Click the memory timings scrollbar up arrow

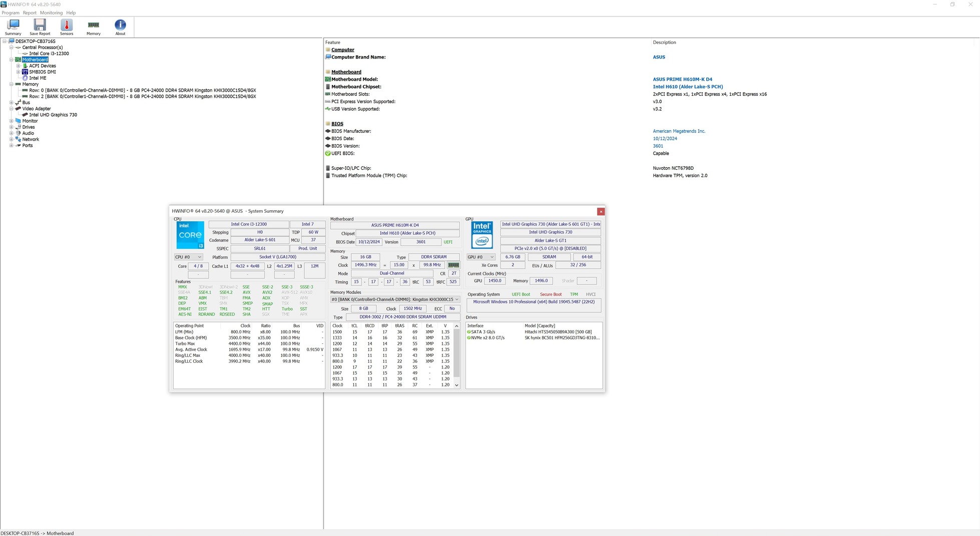[x=456, y=326]
